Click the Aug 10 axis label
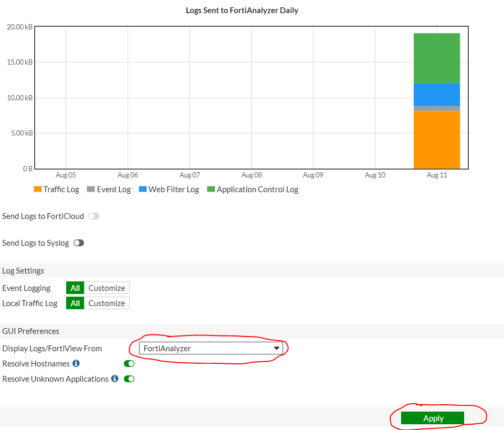504x430 pixels. coord(375,175)
